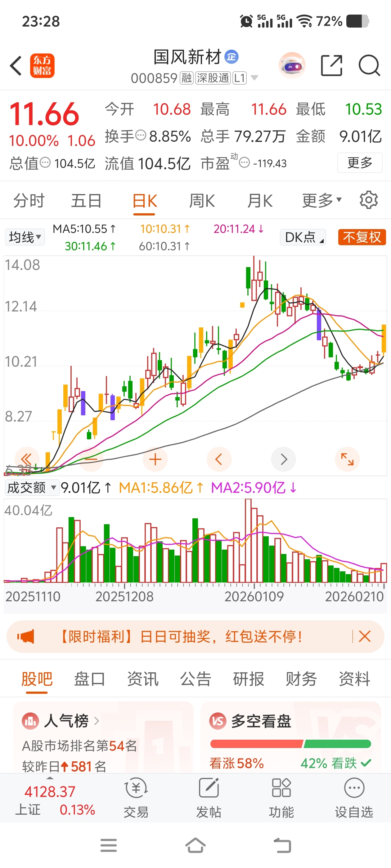Toggle 不复权 adjustment mode
This screenshot has width=391, height=868.
coord(362,237)
